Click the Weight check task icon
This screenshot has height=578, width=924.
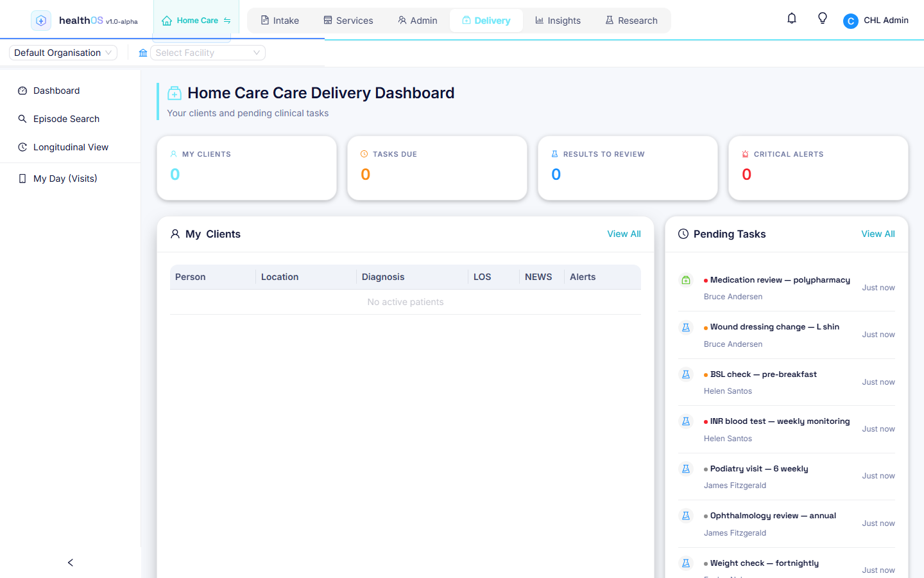click(686, 563)
